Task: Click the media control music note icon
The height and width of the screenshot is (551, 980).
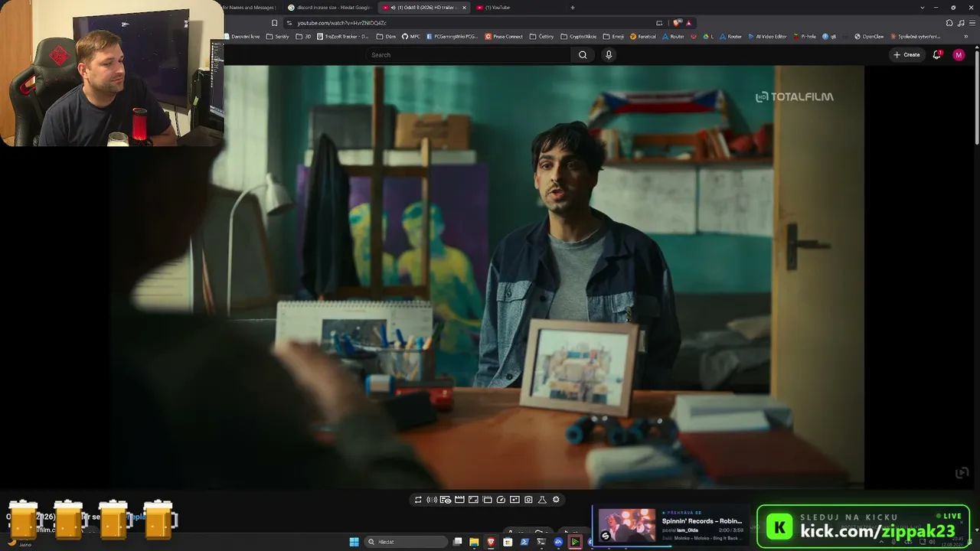Action: pos(961,23)
